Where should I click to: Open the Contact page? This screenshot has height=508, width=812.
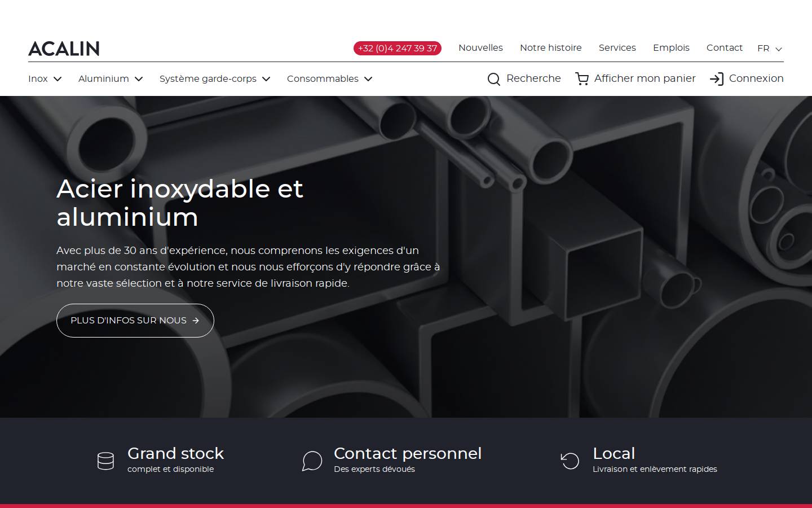(x=724, y=48)
